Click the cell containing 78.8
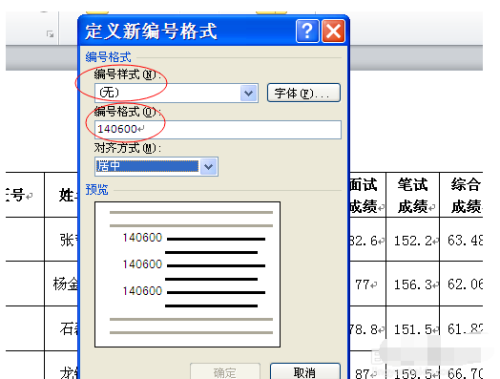Screen dimensions: 500x379 coord(367,329)
